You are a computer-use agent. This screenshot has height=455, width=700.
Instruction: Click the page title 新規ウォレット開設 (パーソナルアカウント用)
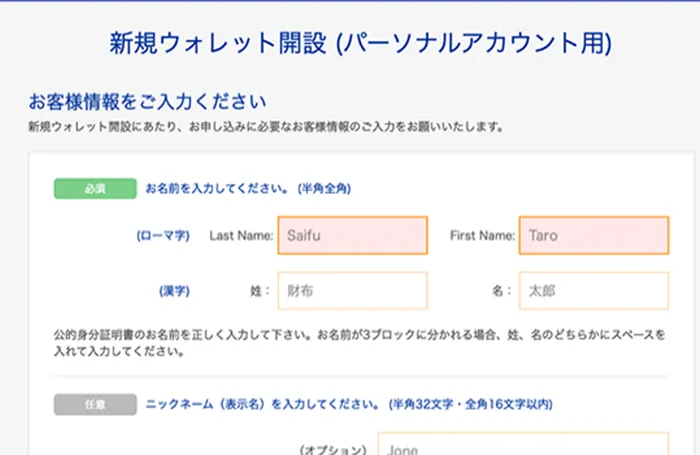[361, 43]
